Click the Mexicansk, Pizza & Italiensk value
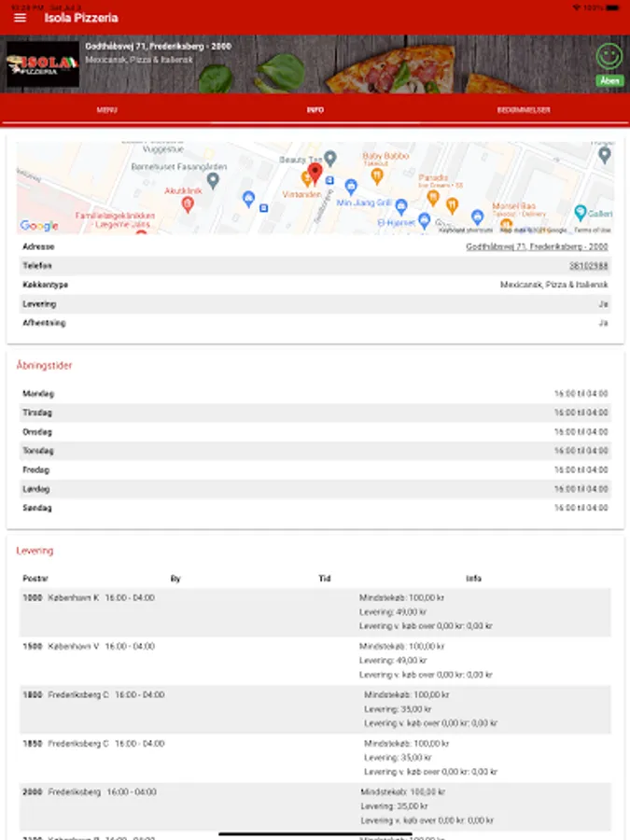The image size is (630, 840). [x=553, y=285]
